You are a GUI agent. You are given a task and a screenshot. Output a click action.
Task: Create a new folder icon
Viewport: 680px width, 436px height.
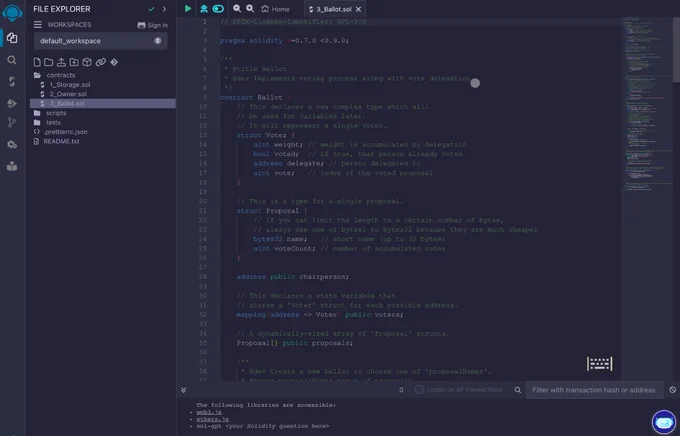point(49,62)
